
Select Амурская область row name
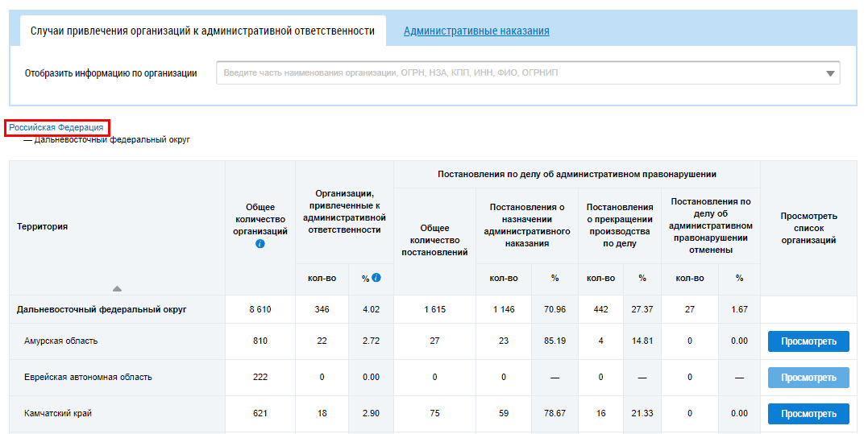(x=61, y=341)
